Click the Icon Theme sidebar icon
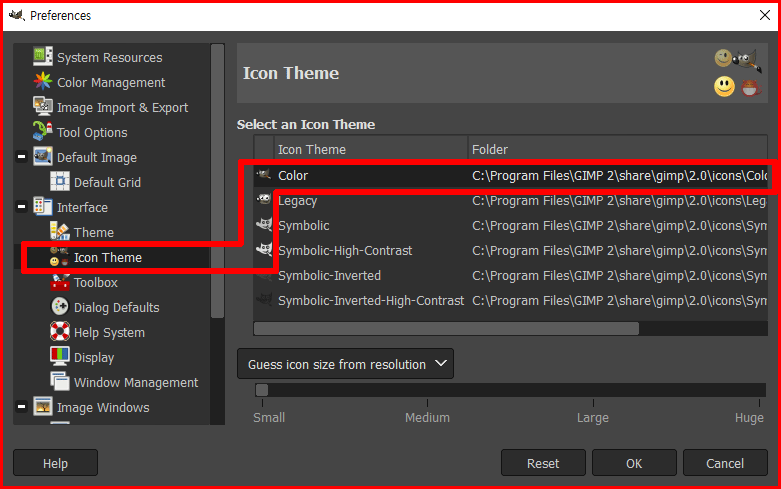The height and width of the screenshot is (489, 781). [x=60, y=257]
